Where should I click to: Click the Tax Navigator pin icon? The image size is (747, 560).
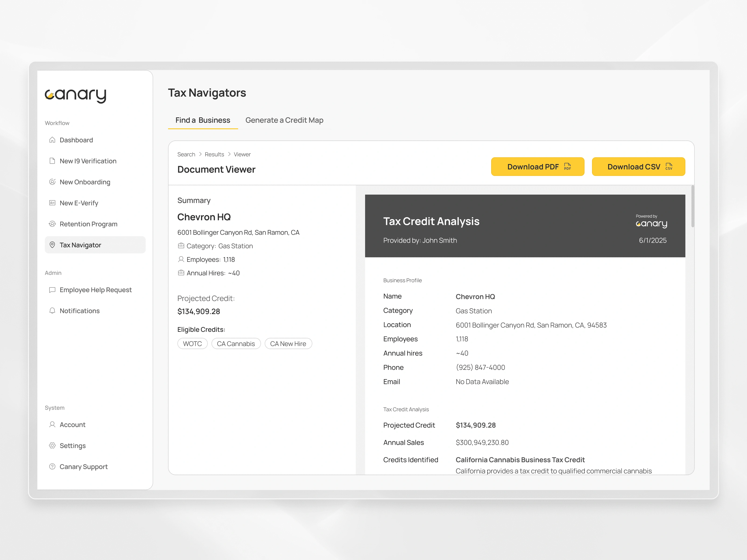[52, 245]
